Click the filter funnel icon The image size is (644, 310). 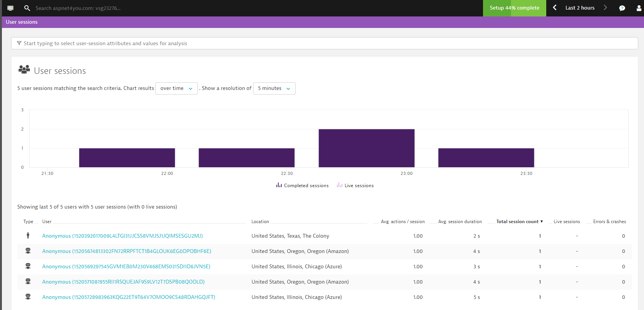(x=19, y=43)
